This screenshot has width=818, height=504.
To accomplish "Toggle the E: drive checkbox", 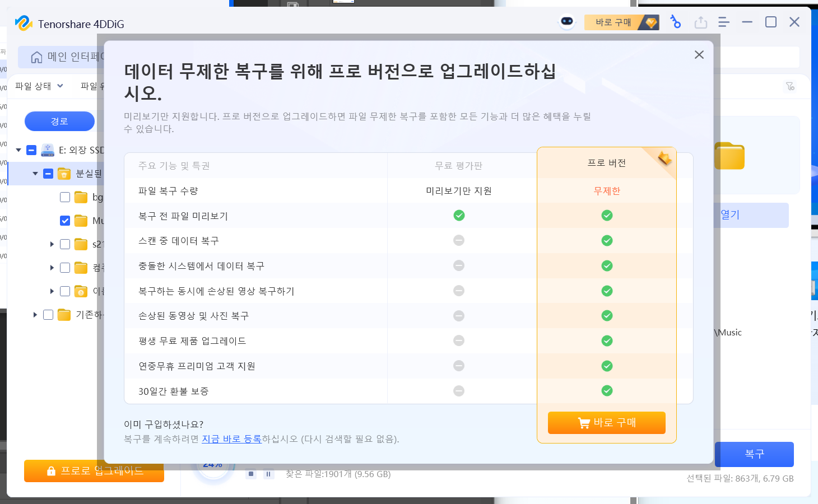I will [31, 150].
